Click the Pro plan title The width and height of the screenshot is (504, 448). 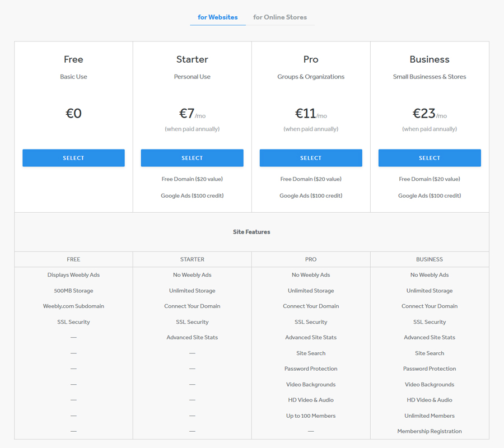[311, 59]
